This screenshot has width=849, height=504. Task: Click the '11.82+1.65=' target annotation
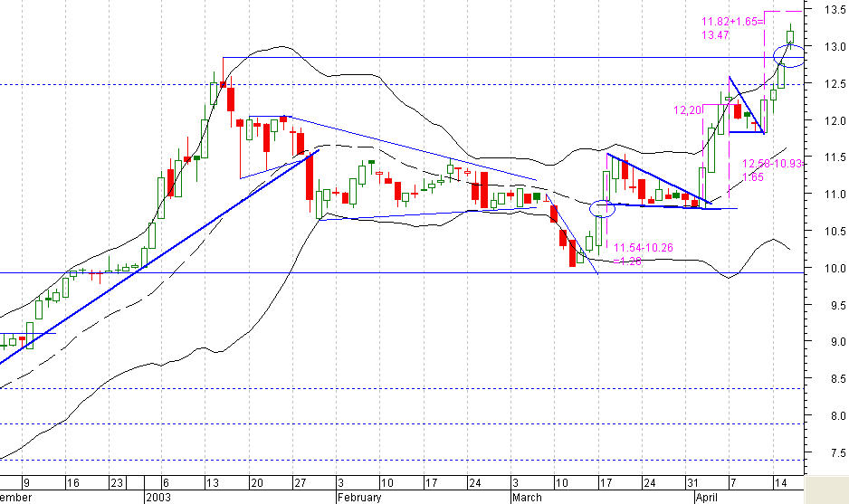(732, 22)
